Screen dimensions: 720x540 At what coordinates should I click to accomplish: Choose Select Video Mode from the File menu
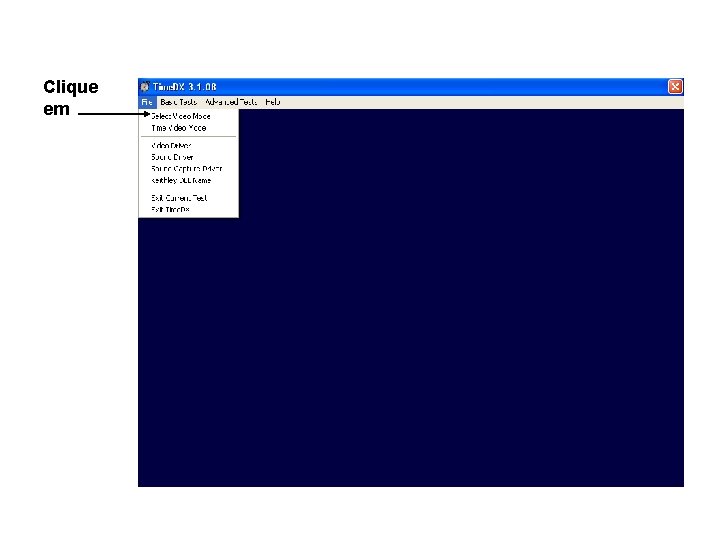[x=188, y=116]
